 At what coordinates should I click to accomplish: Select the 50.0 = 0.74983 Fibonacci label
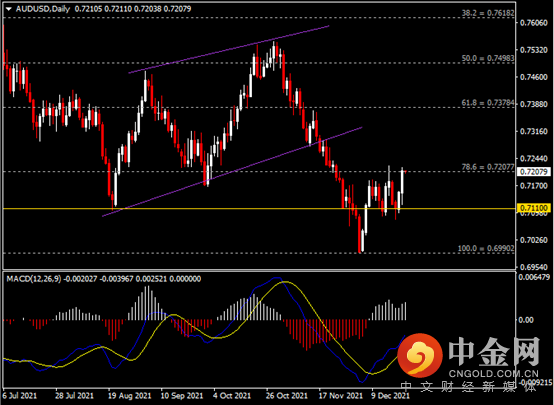(x=488, y=58)
